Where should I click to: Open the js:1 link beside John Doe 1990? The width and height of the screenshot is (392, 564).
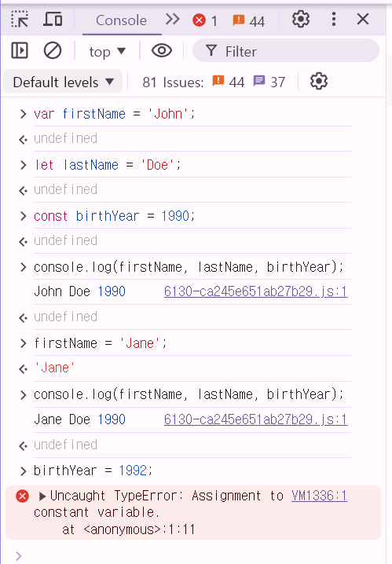[x=255, y=291]
